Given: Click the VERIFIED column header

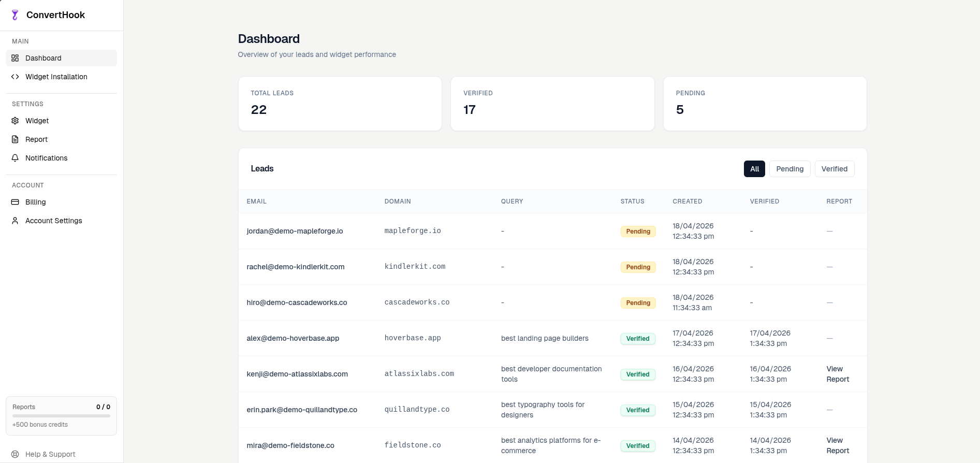Looking at the screenshot, I should (x=764, y=201).
